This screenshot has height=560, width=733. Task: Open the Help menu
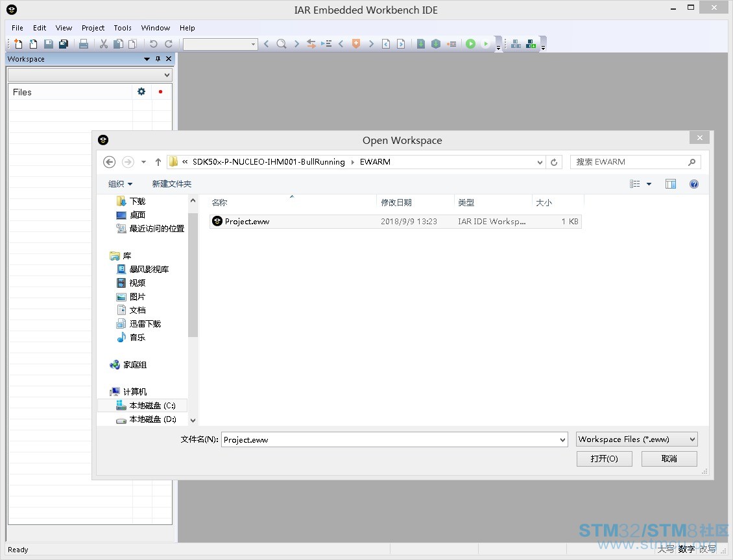[187, 28]
